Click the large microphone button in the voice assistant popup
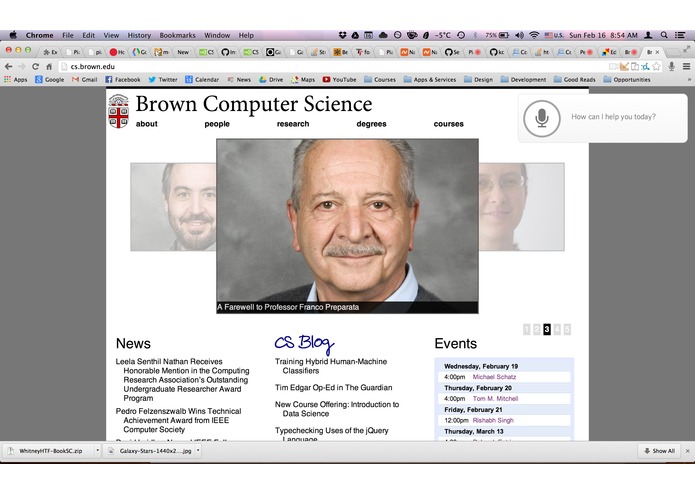 tap(542, 118)
